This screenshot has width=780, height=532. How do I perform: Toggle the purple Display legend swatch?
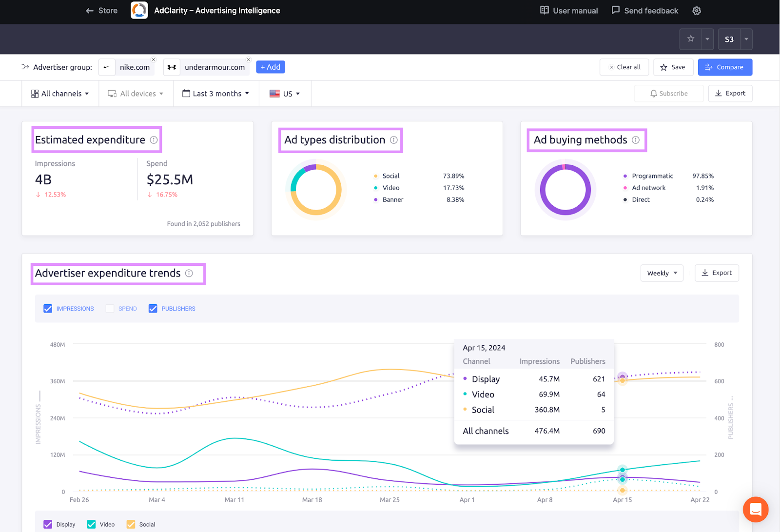(x=48, y=524)
